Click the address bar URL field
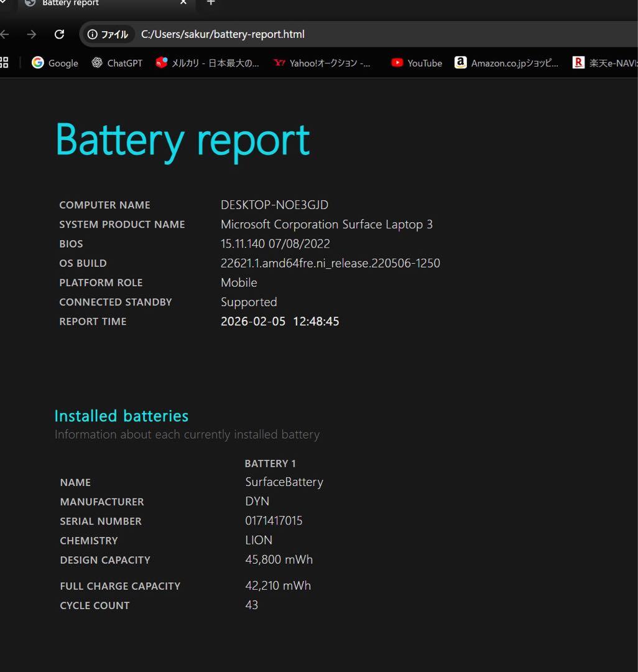Viewport: 638px width, 672px height. [x=223, y=34]
